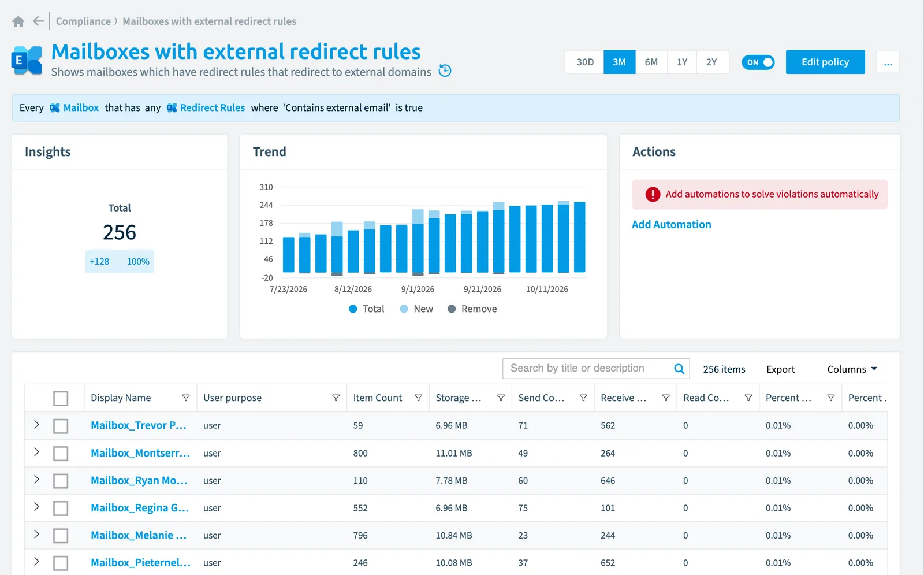Click the Exchange logo beside the title
The image size is (924, 575).
27,60
